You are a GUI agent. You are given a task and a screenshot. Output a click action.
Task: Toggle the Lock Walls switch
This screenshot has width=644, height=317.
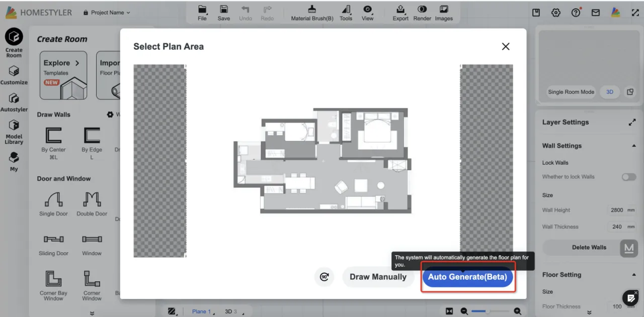[x=628, y=177]
